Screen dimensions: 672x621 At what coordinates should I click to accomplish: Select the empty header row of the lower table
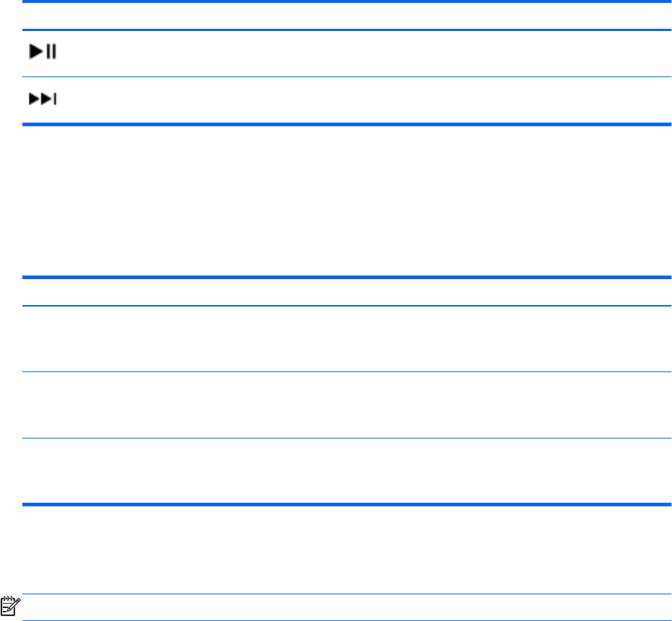pos(346,292)
